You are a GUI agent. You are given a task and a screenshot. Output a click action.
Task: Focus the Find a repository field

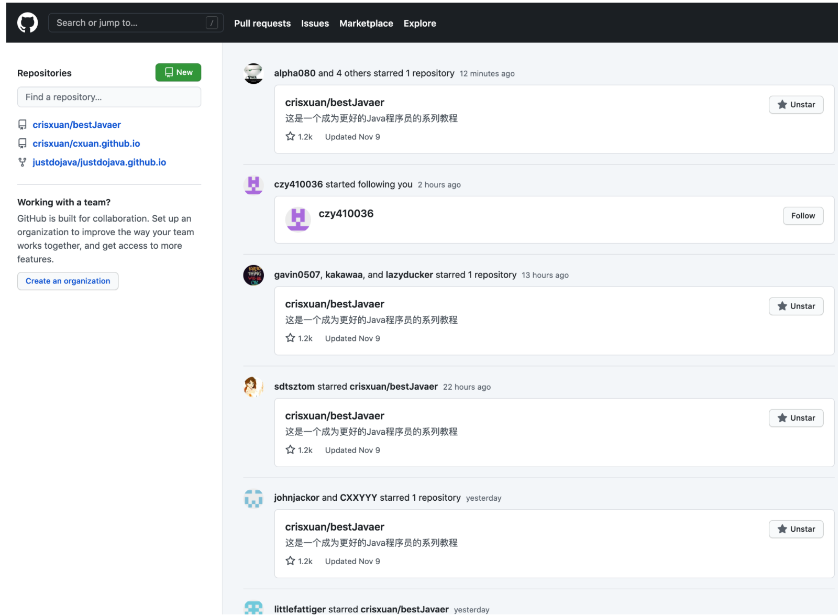point(109,97)
